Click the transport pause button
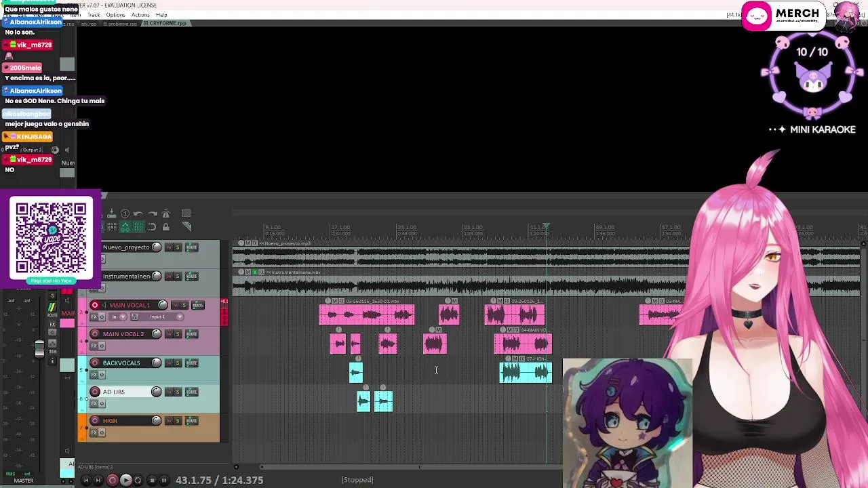The height and width of the screenshot is (488, 868). pyautogui.click(x=164, y=480)
